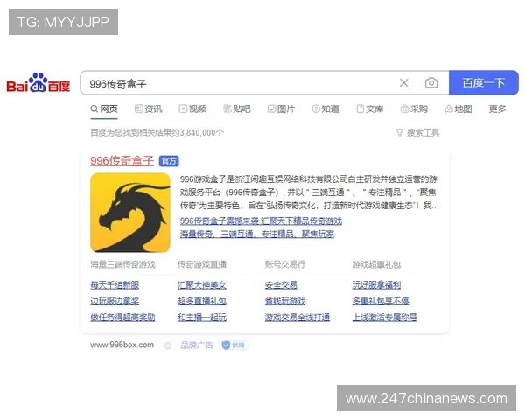Screen dimensions: 525x420
Task: Clear the search box with the X icon
Action: point(403,83)
